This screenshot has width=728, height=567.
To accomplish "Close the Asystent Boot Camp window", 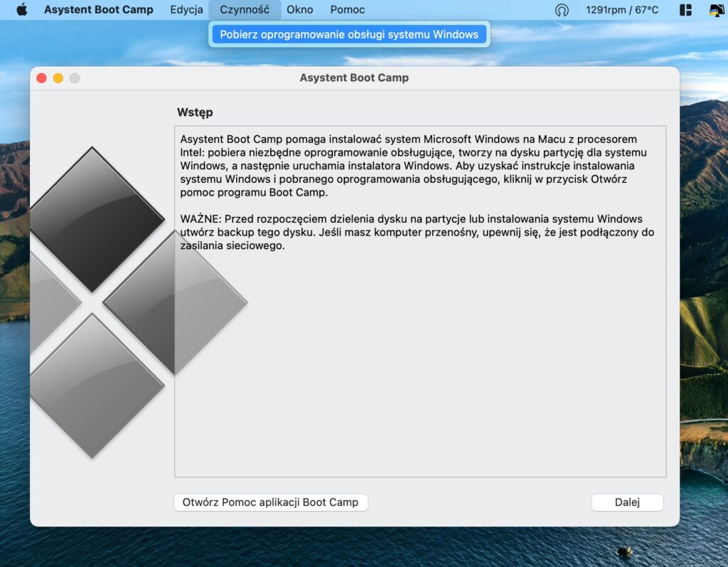I will pos(41,78).
